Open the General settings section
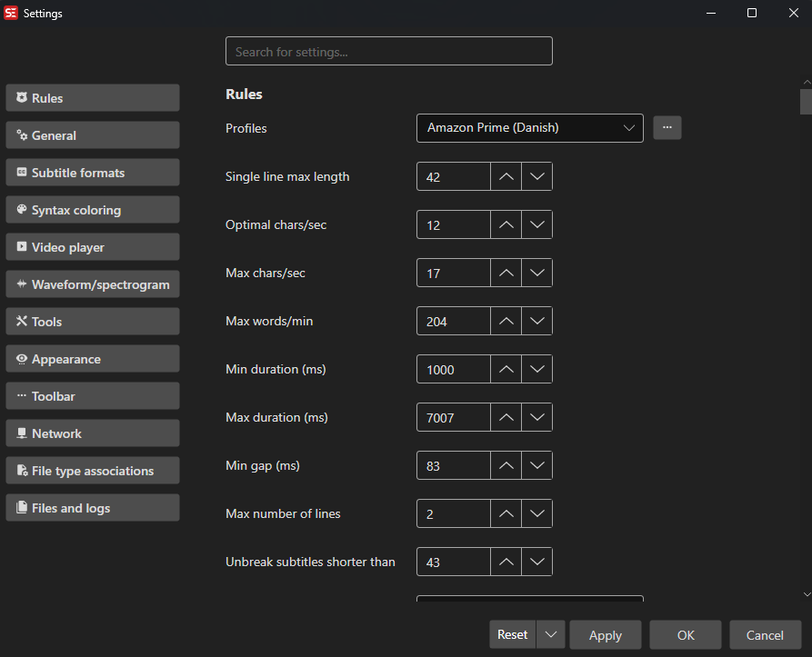The width and height of the screenshot is (812, 657). (93, 135)
